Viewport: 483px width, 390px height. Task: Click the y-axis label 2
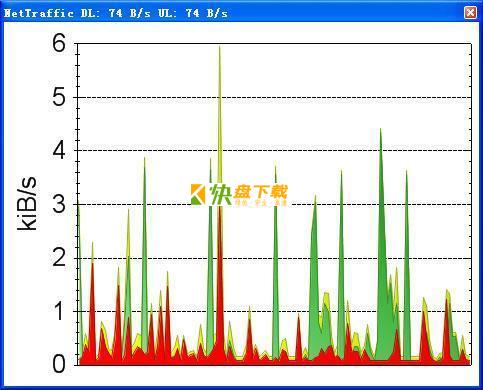[59, 258]
